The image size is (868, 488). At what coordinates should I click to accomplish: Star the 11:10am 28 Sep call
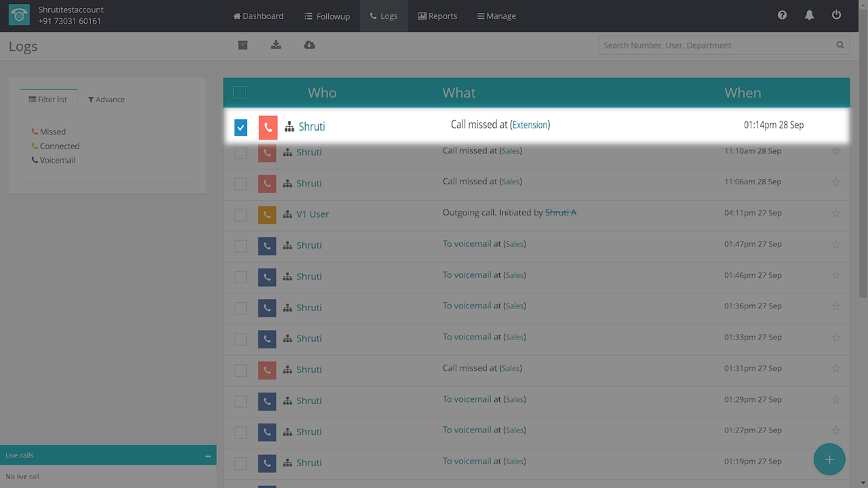pos(835,151)
